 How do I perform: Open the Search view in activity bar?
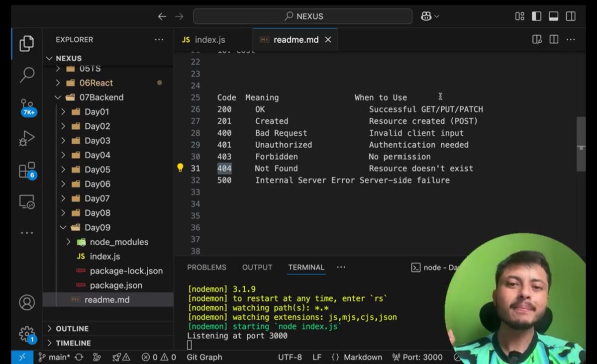coord(27,75)
